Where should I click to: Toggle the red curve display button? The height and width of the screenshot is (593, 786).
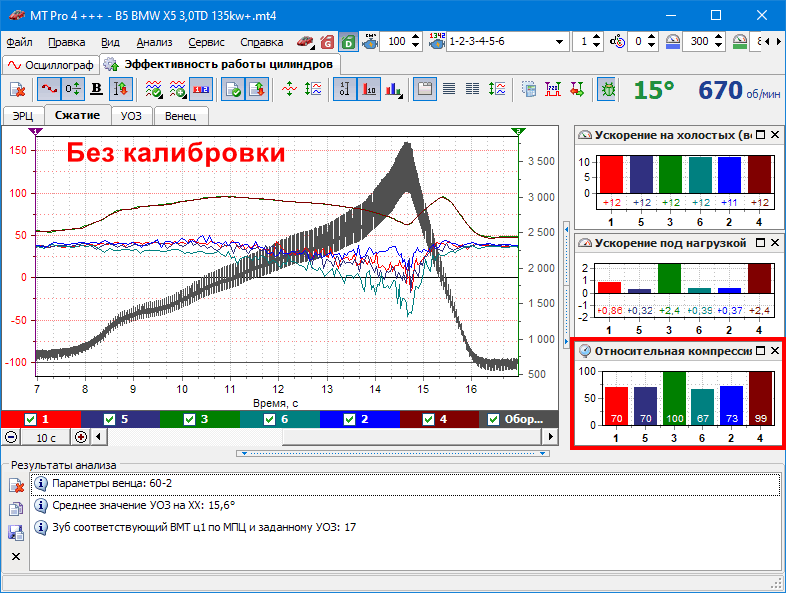point(49,90)
